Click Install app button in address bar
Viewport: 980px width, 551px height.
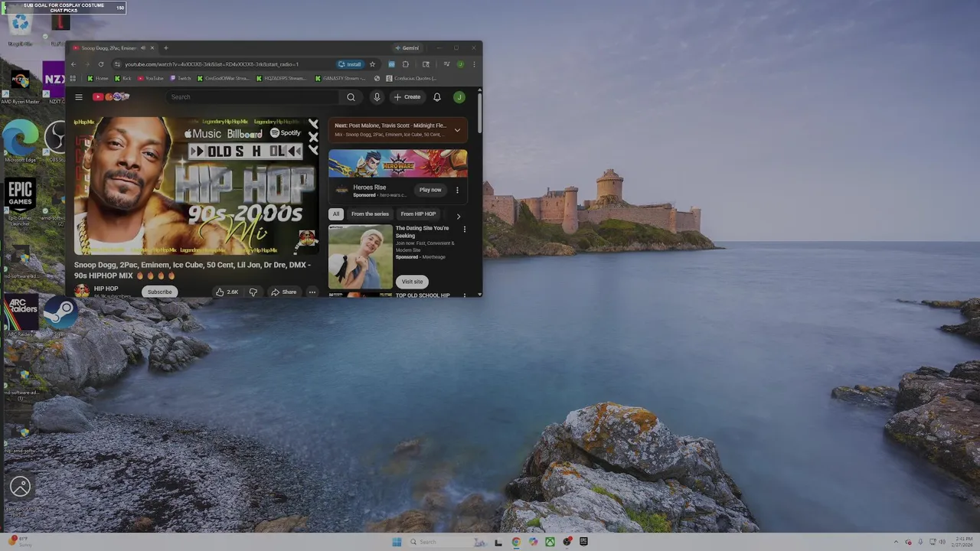[349, 64]
